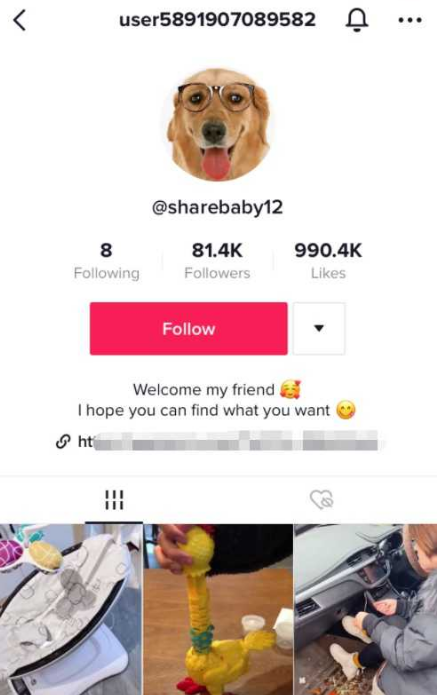View the 8 Following list
Screen dimensions: 437x695
point(106,261)
